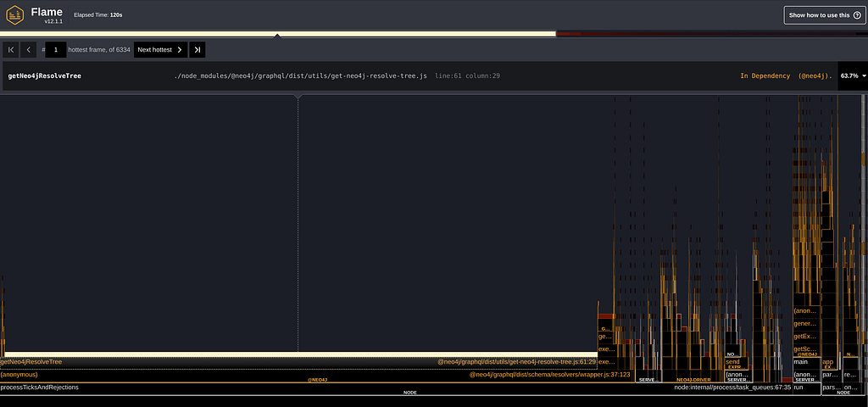The height and width of the screenshot is (407, 868).
Task: Click the getNeo4jResolveTree name in the info bar
Action: (45, 75)
